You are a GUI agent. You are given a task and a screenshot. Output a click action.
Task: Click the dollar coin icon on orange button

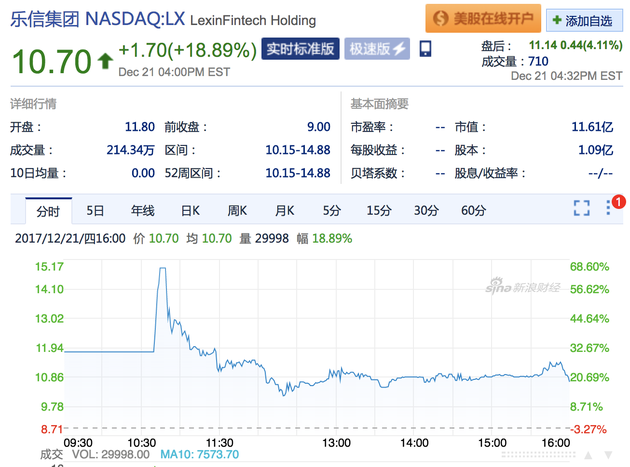(x=441, y=18)
